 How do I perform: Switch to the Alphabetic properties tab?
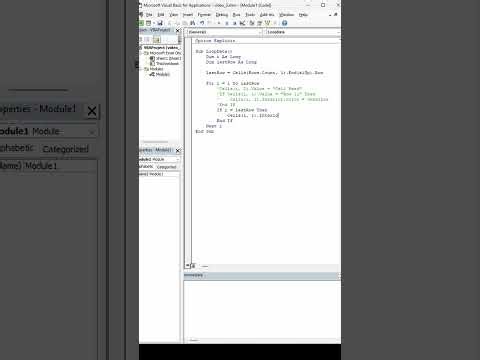[x=146, y=166]
